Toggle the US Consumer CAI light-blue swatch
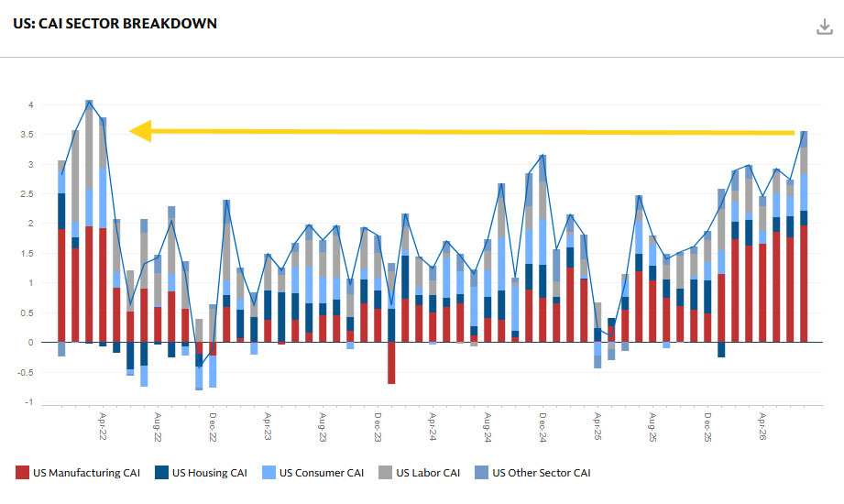This screenshot has width=844, height=504. [x=269, y=473]
